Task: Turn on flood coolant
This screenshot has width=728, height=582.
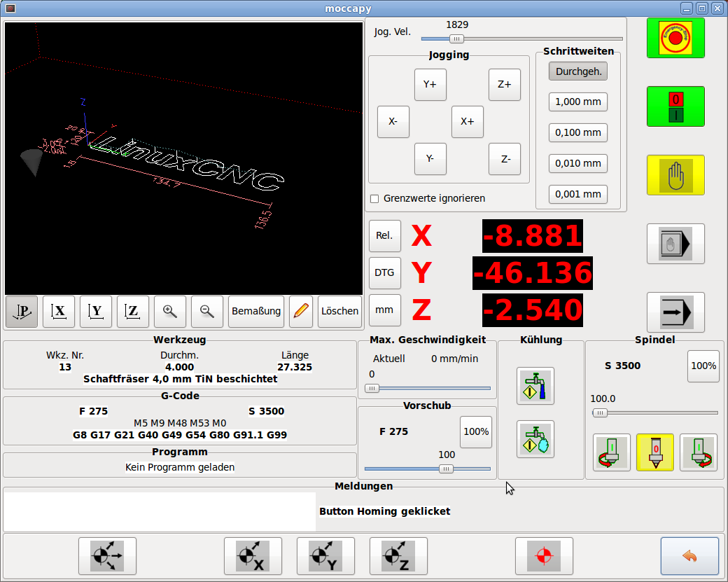Action: pos(535,386)
